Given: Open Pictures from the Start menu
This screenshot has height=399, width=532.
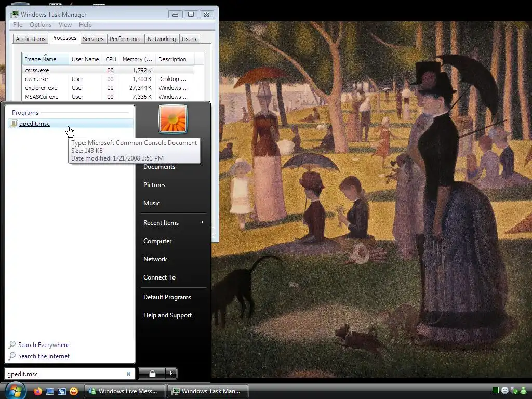Looking at the screenshot, I should coord(154,185).
